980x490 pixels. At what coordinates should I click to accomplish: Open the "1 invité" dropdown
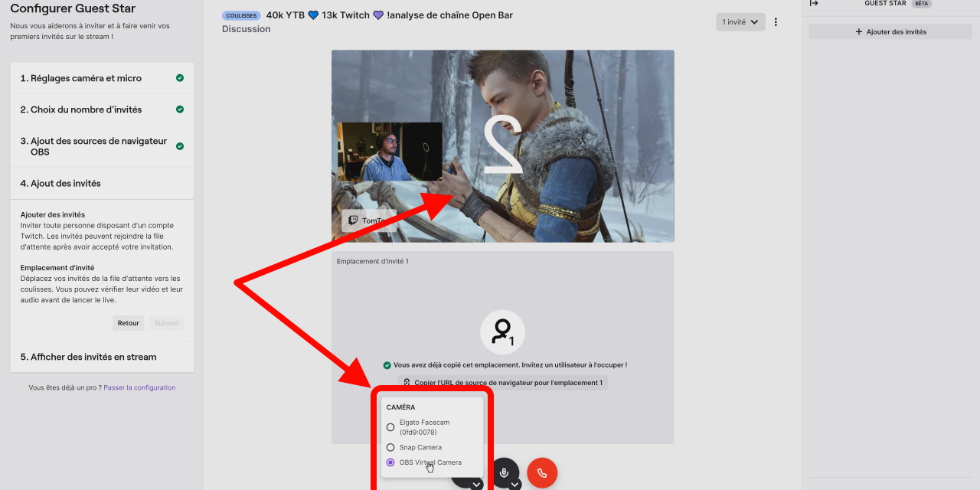[x=740, y=22]
